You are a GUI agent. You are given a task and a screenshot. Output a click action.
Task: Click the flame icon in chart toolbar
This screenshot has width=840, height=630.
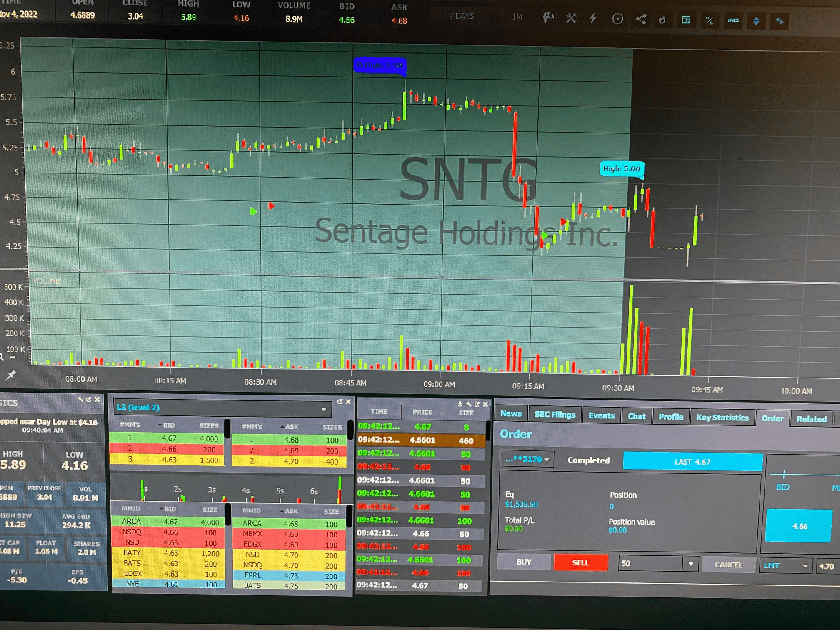pyautogui.click(x=662, y=20)
